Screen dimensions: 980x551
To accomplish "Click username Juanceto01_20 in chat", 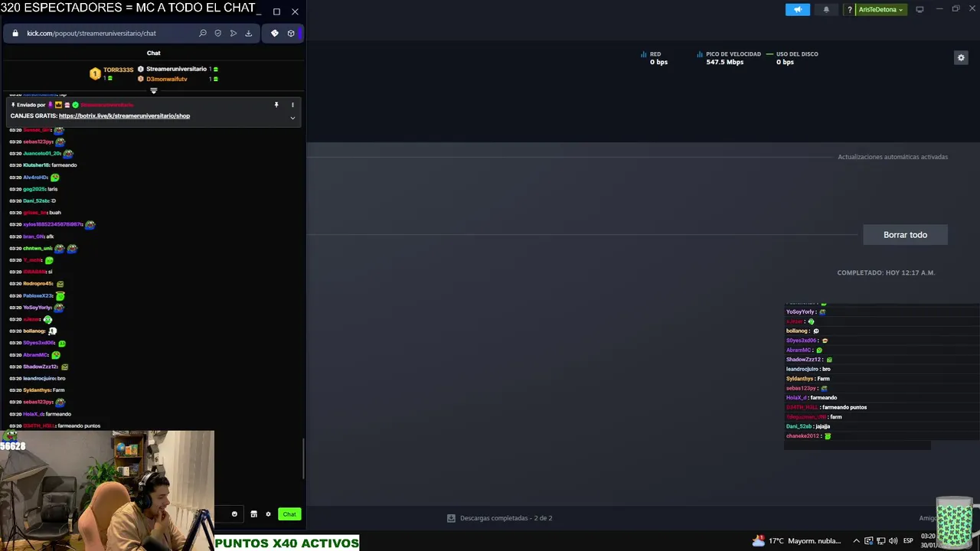I will coord(41,153).
